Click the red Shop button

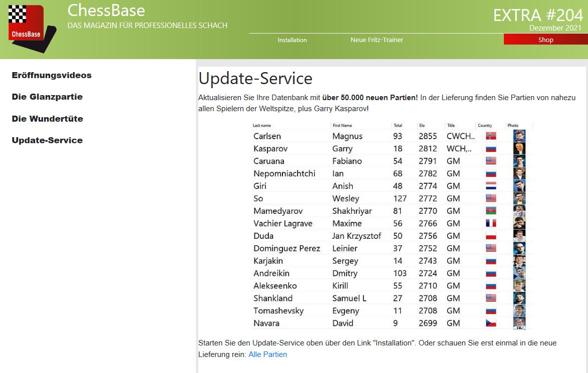(x=545, y=40)
